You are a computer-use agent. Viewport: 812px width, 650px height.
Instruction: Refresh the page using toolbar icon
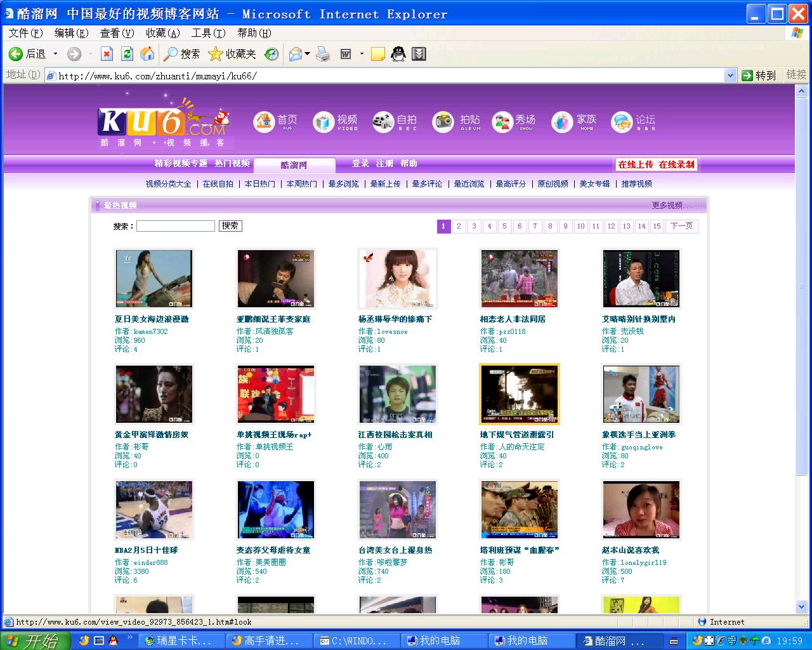click(127, 54)
